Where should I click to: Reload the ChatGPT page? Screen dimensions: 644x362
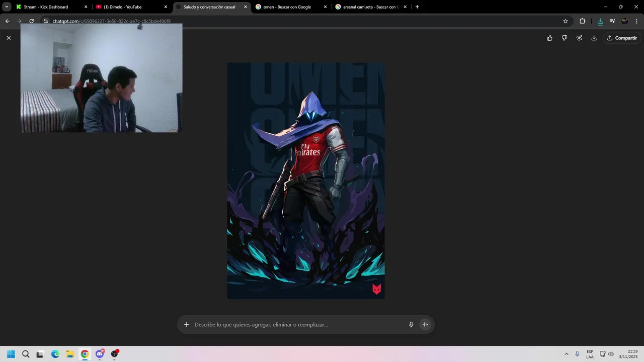(31, 21)
